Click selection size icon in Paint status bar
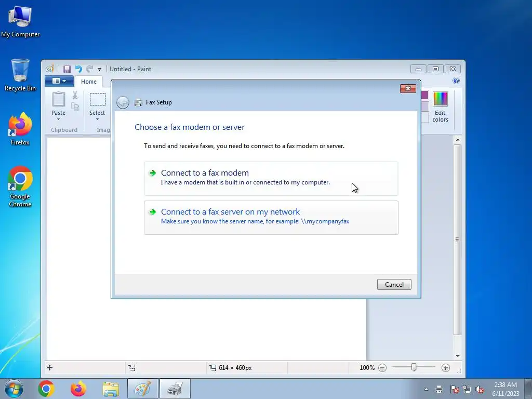The width and height of the screenshot is (532, 399). pos(131,367)
